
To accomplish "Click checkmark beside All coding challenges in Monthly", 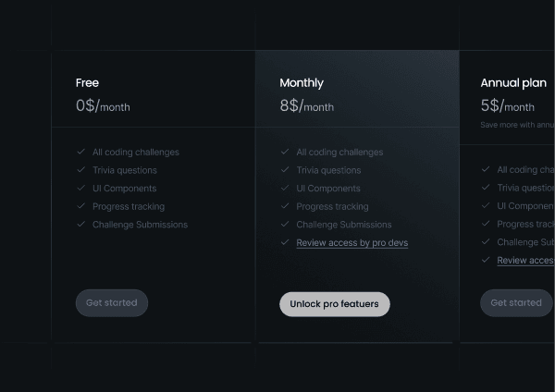I will (x=285, y=152).
